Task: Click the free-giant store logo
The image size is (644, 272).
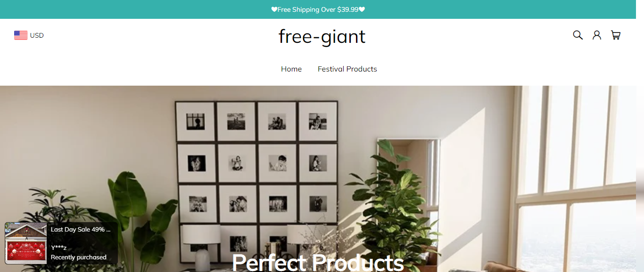Action: point(322,37)
